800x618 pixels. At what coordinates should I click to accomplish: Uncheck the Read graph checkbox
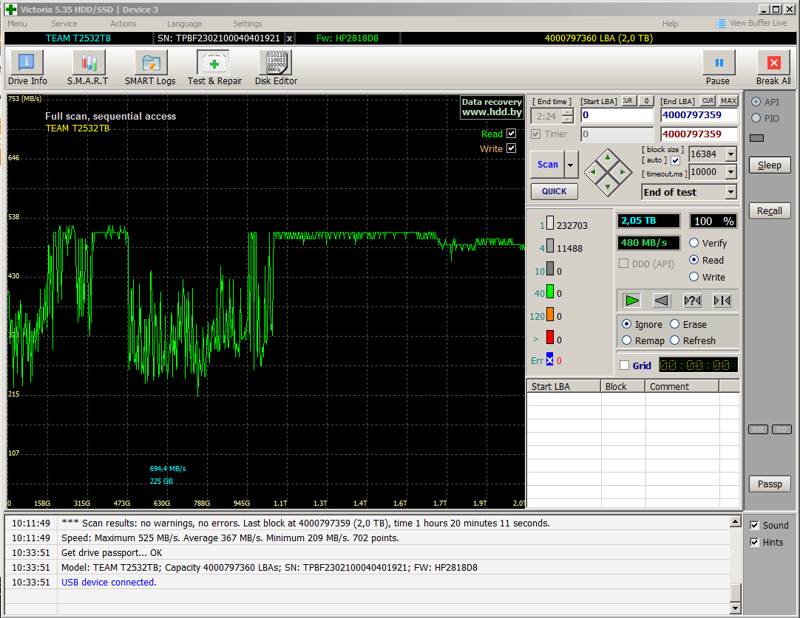[511, 133]
